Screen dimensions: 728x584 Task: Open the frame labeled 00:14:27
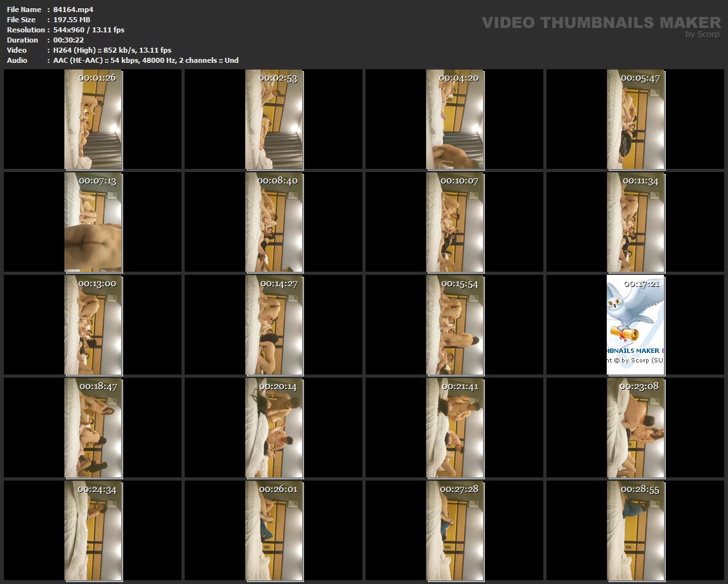tap(274, 325)
